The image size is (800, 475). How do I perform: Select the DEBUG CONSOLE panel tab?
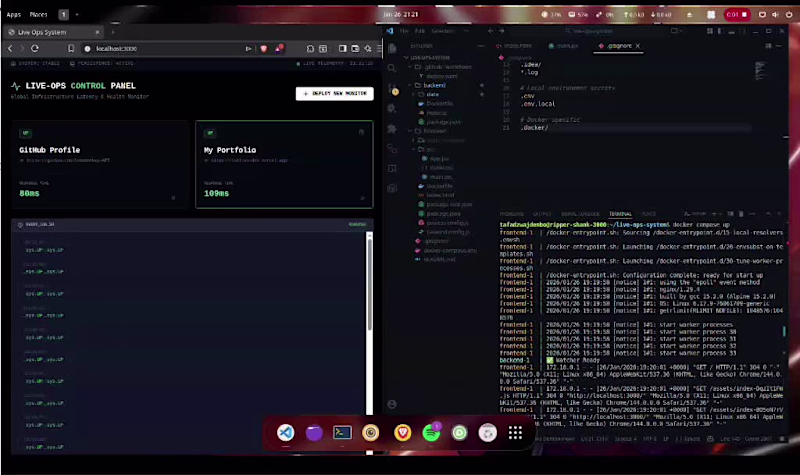(x=580, y=214)
